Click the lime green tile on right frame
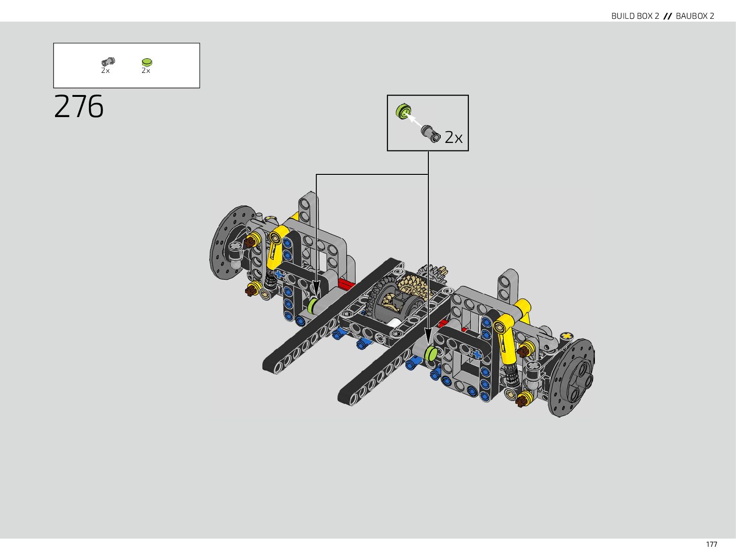This screenshot has height=560, width=736. point(431,353)
